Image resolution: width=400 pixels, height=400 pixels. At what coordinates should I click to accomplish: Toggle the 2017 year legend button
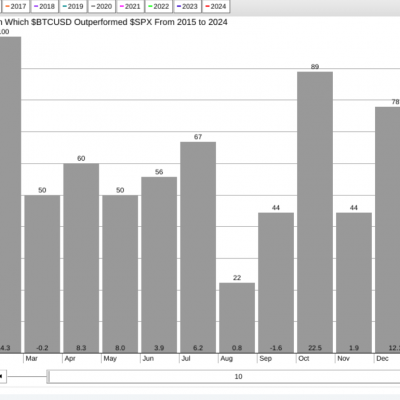point(15,6)
